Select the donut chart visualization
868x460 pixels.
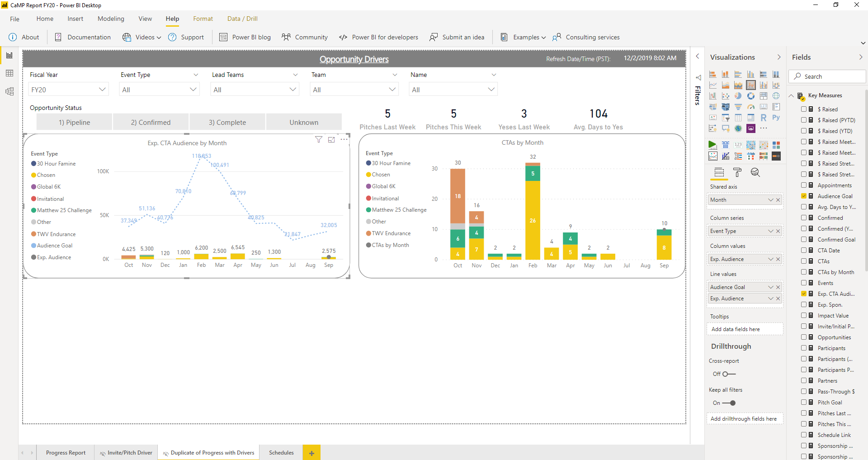751,96
